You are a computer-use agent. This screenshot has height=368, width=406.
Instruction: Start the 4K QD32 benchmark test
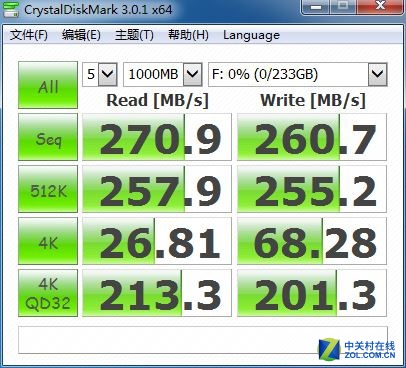tap(48, 293)
